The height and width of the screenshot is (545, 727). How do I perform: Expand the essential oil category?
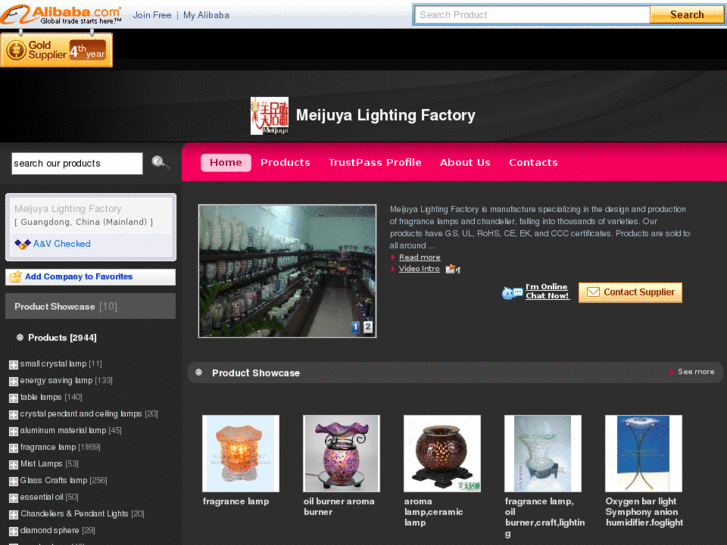13,498
